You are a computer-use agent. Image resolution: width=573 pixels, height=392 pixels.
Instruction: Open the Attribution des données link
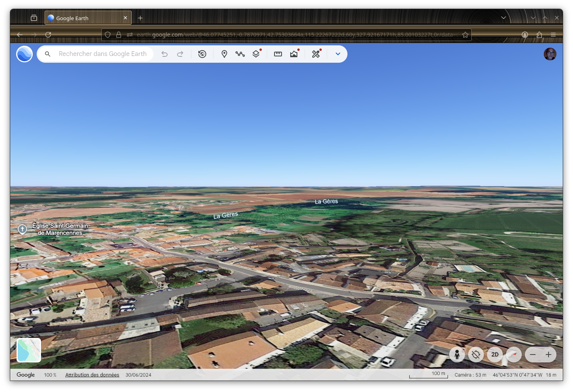pos(92,375)
